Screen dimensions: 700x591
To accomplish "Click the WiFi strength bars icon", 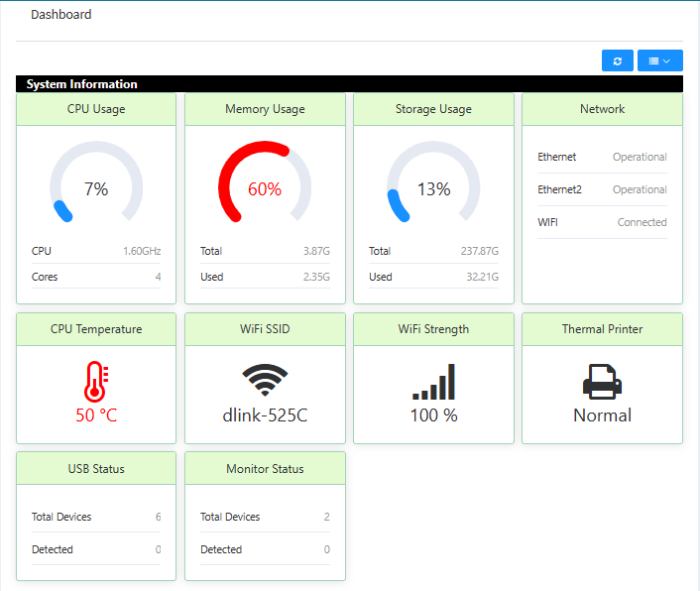I will coord(433,382).
